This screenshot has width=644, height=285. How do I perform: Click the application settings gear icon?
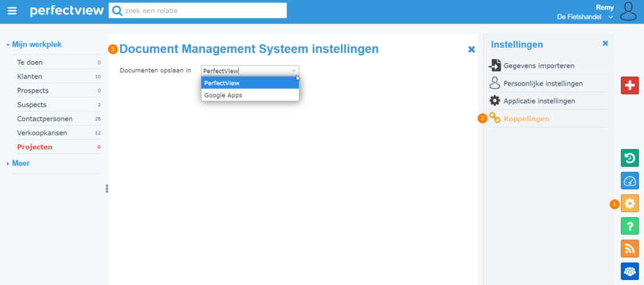(x=495, y=101)
